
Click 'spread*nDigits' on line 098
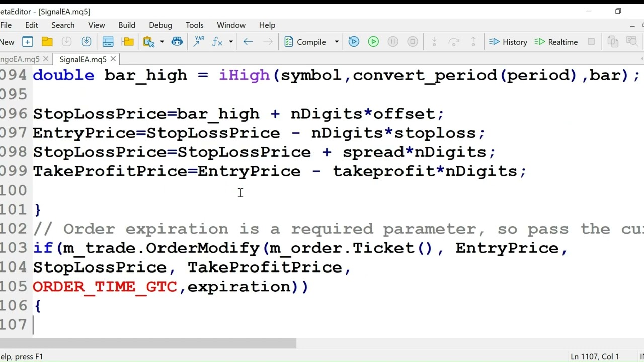pos(414,152)
